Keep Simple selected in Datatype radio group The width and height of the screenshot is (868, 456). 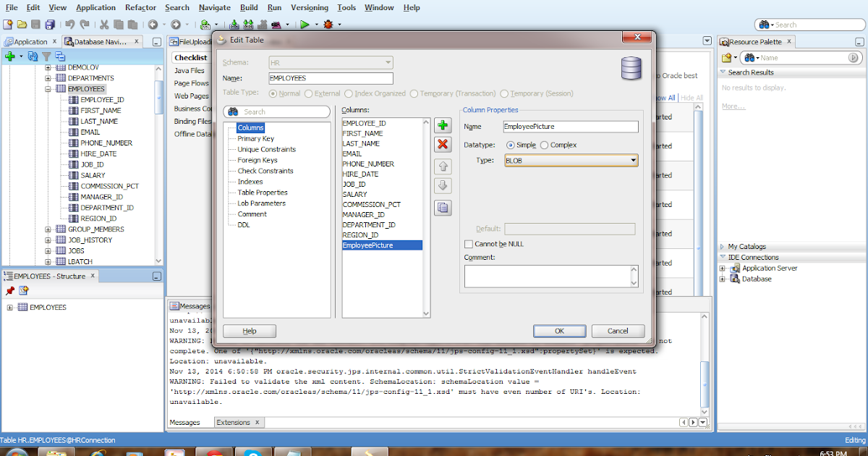(x=511, y=144)
